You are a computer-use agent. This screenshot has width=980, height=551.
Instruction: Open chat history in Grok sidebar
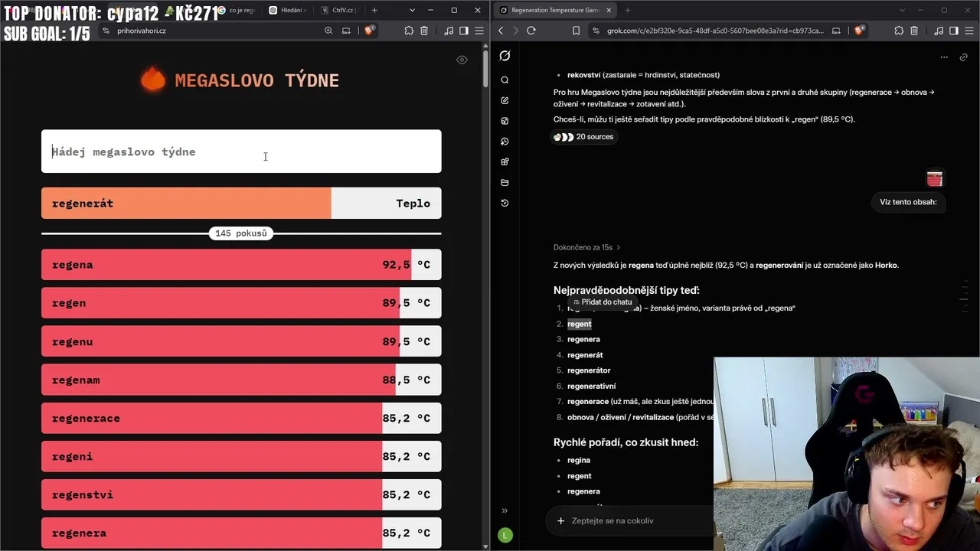point(505,203)
